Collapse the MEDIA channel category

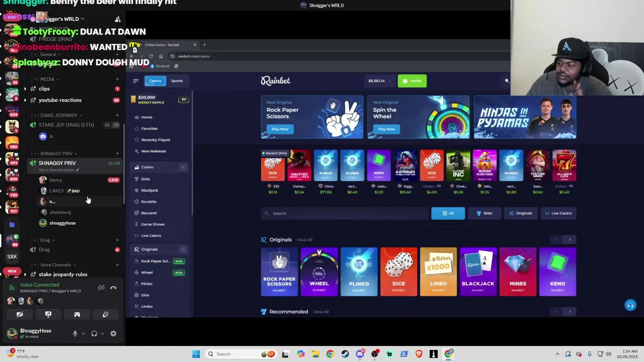tap(49, 79)
